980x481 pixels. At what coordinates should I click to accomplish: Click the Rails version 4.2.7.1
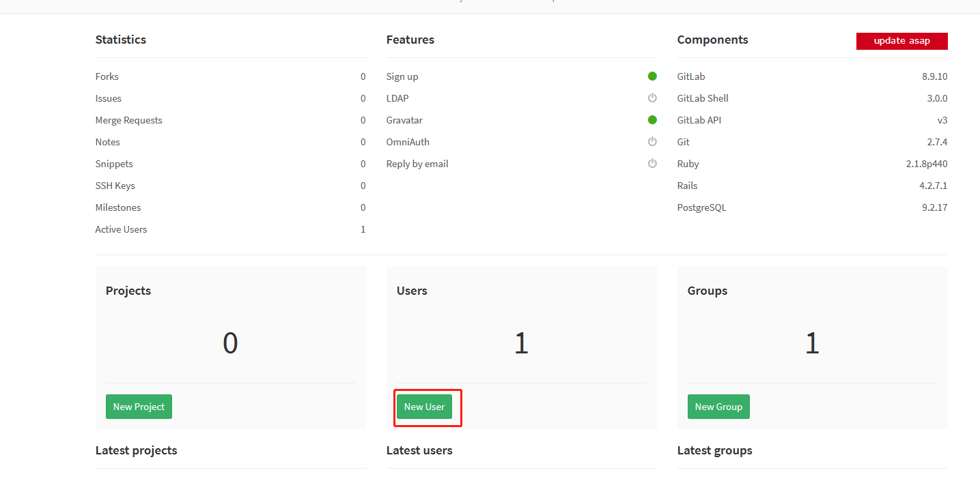click(x=933, y=186)
